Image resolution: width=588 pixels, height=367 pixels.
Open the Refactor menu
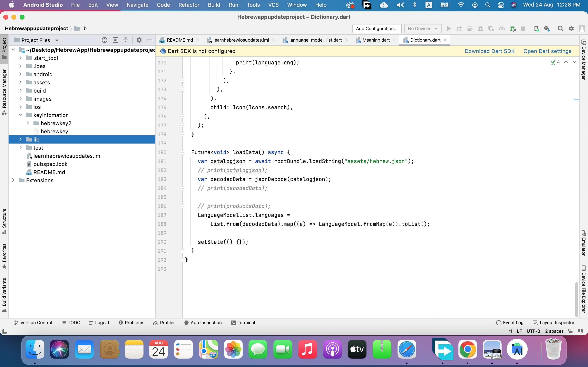click(x=189, y=5)
